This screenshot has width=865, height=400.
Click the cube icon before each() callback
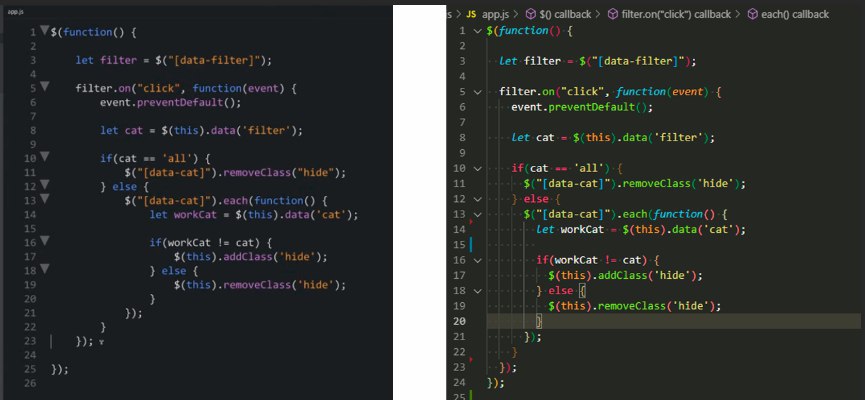click(x=752, y=14)
